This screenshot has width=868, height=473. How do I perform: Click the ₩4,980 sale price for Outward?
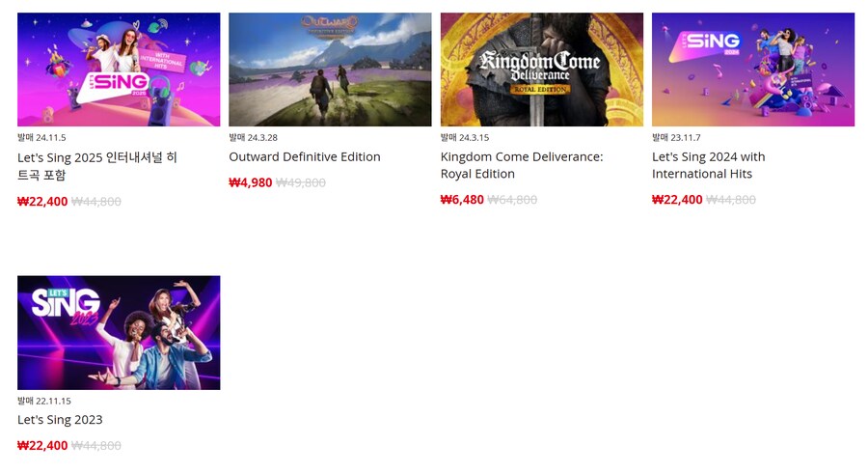point(250,182)
